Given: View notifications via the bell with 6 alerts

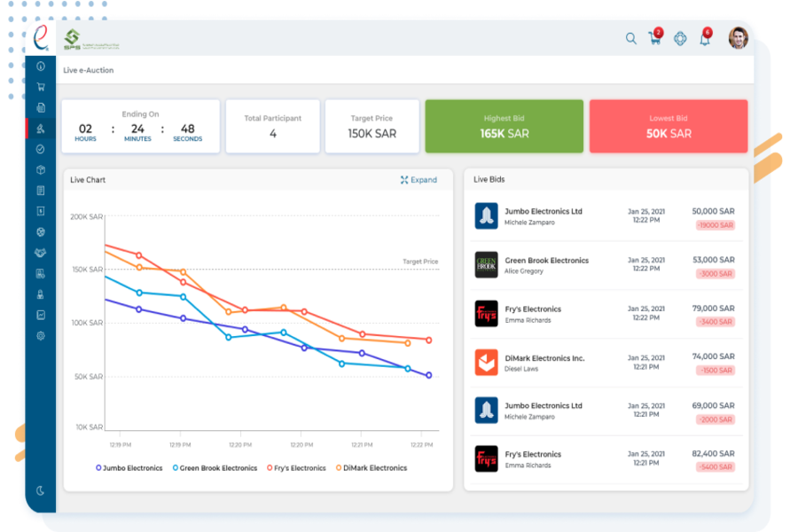Looking at the screenshot, I should click(x=704, y=40).
